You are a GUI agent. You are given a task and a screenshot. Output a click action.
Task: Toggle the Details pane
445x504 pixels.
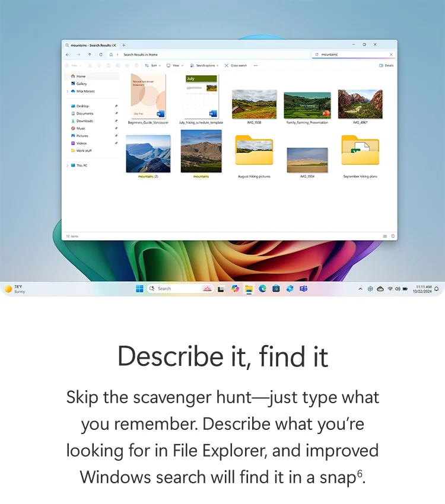386,66
